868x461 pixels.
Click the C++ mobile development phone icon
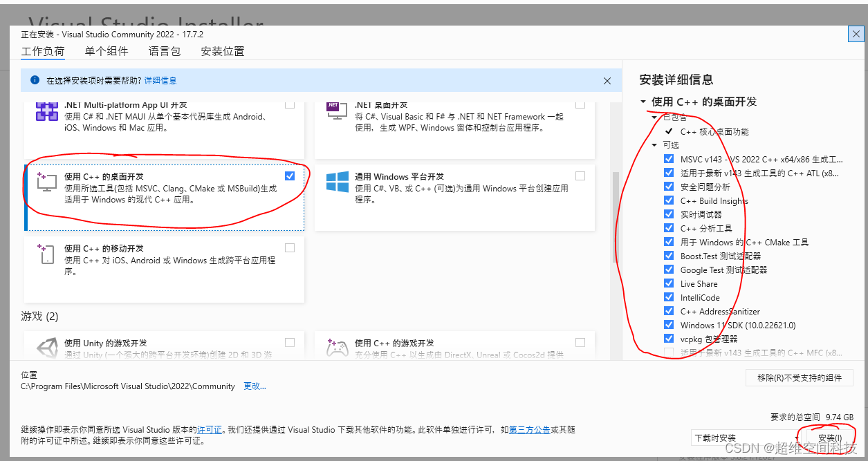47,254
